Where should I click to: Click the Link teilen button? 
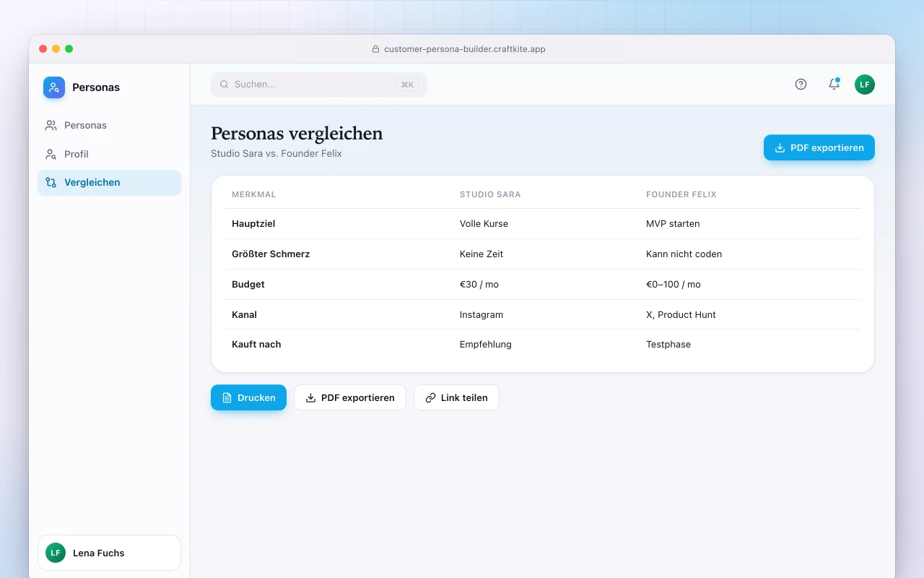pos(456,397)
